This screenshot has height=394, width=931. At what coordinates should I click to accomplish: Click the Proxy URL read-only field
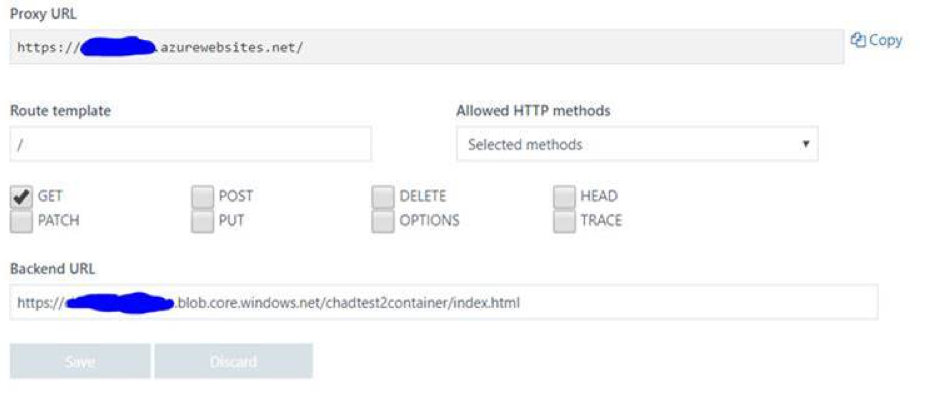[x=427, y=47]
